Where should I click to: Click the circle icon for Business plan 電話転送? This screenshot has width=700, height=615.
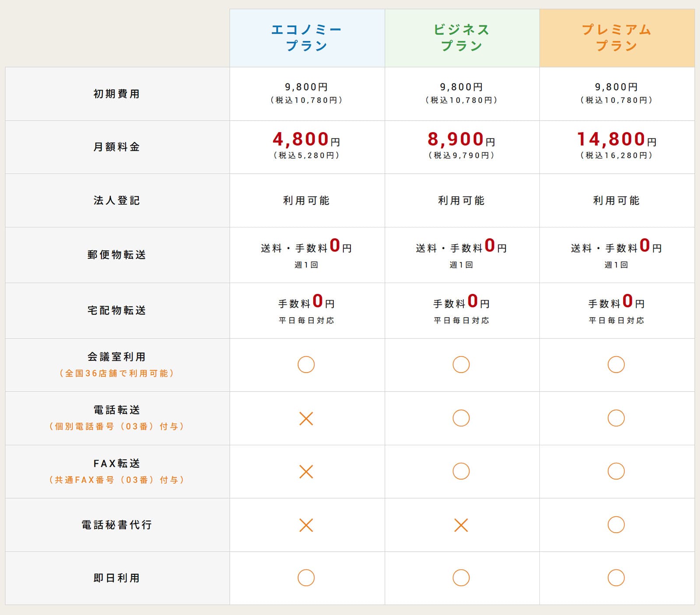[x=461, y=418]
